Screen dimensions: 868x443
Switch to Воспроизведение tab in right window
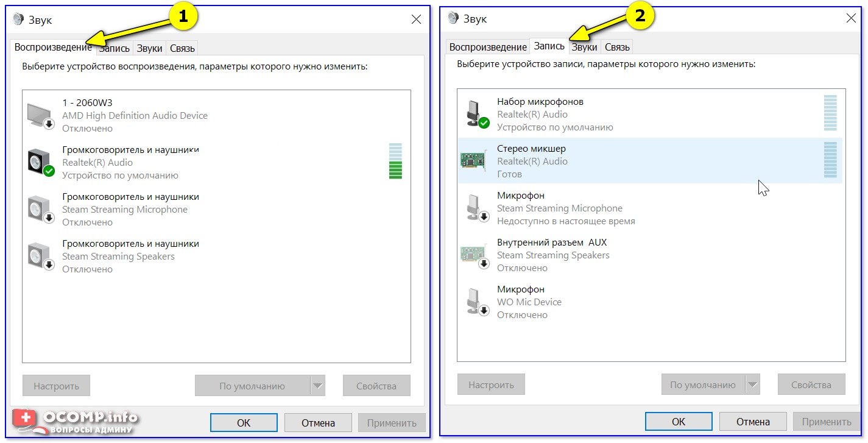coord(487,47)
